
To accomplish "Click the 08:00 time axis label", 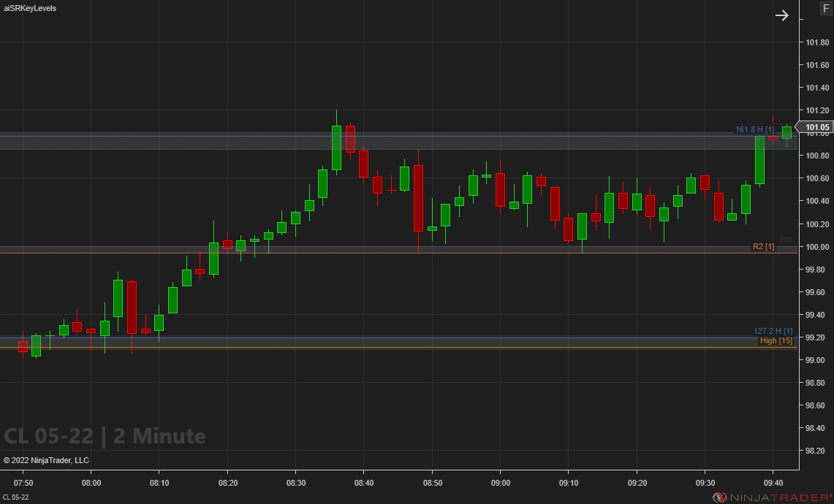I will (91, 483).
